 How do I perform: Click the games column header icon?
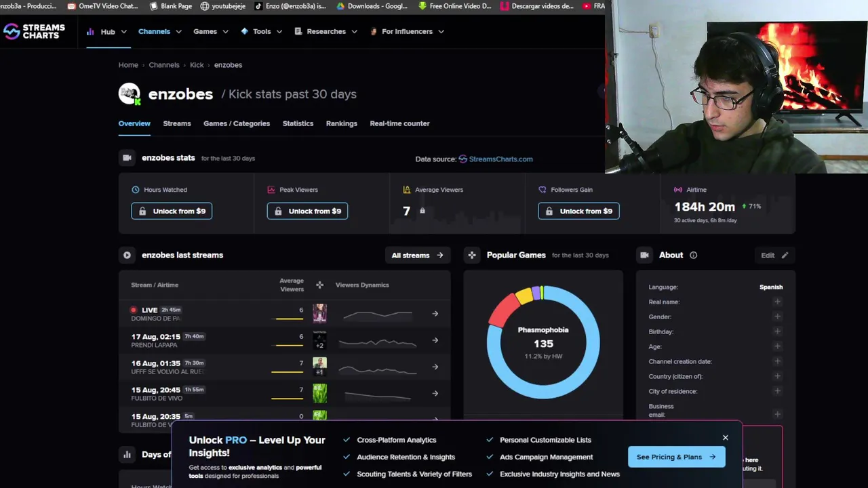(x=319, y=285)
